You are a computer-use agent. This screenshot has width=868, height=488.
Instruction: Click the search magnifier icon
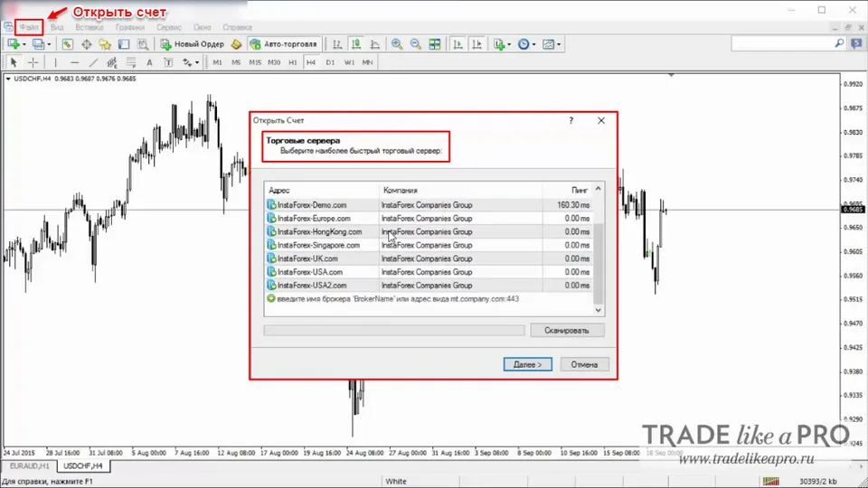point(839,43)
